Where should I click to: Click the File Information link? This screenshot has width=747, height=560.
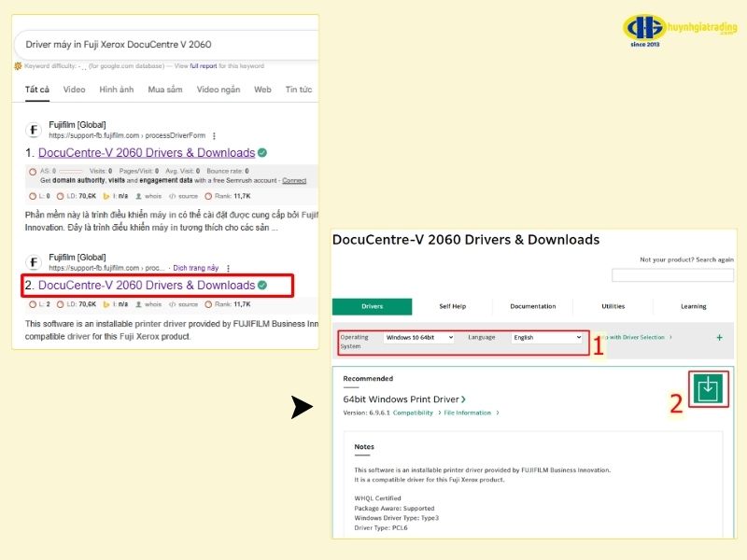point(468,413)
